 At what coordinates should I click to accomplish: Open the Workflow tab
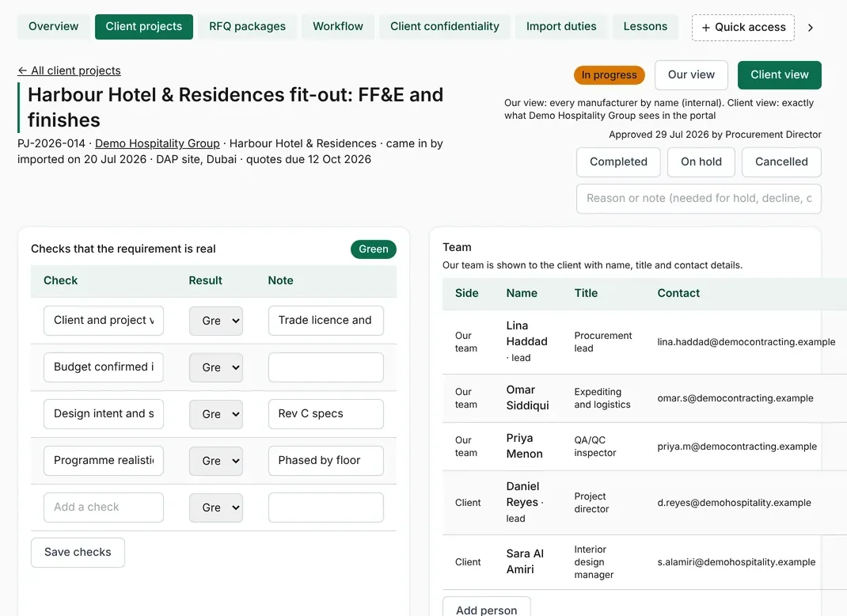pyautogui.click(x=338, y=26)
